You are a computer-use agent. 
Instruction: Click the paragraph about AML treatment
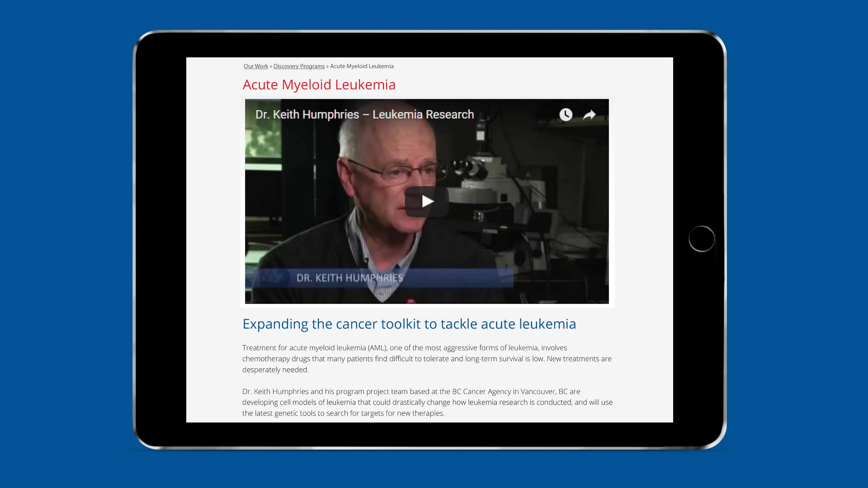pos(427,359)
